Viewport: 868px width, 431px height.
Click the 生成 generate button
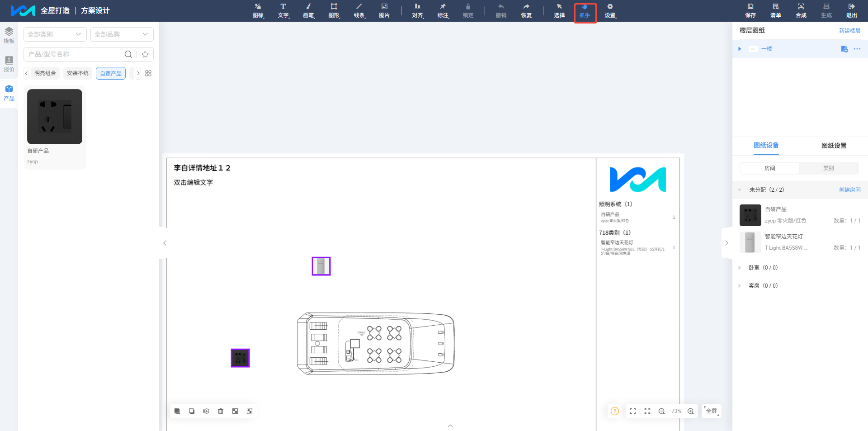click(826, 11)
